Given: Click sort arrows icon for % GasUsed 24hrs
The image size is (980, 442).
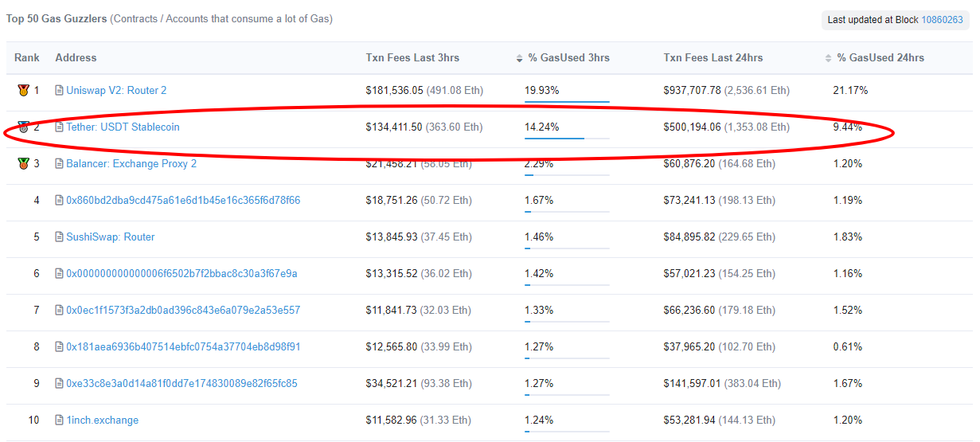Looking at the screenshot, I should [829, 58].
